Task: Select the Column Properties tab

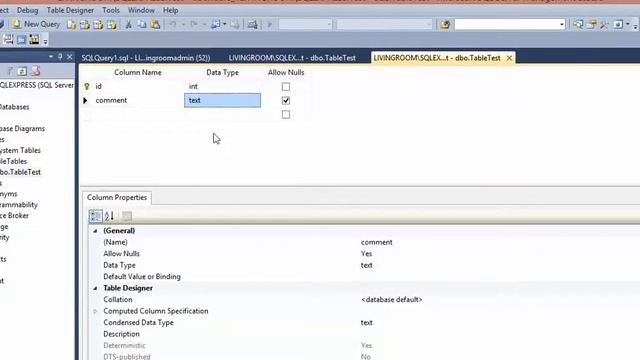Action: (117, 198)
